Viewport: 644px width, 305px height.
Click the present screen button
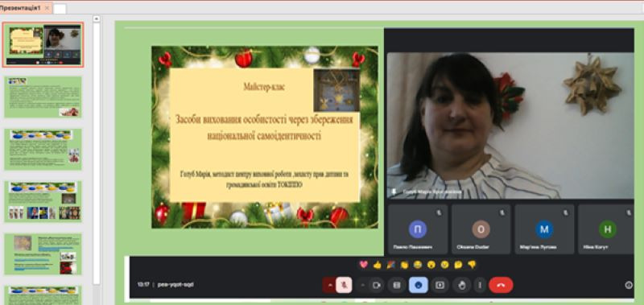440,285
